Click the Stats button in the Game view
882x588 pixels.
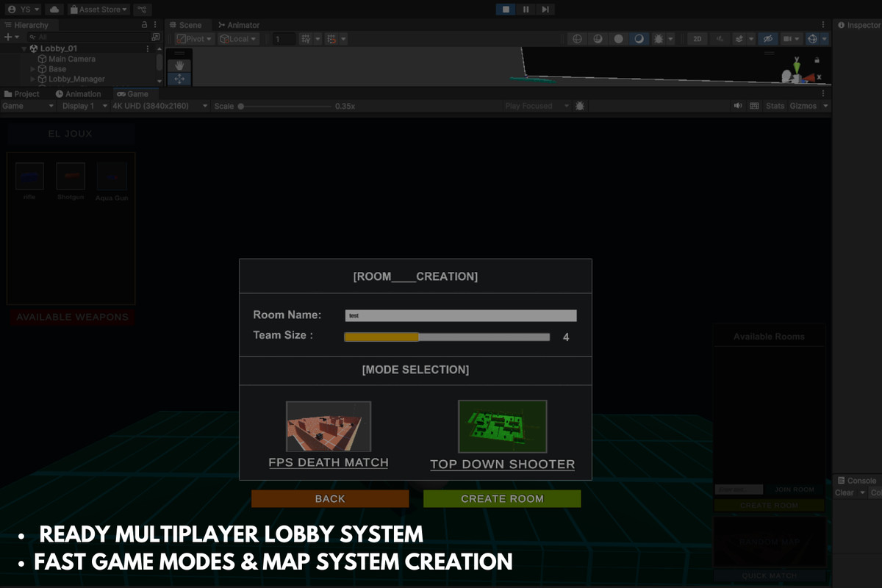776,105
